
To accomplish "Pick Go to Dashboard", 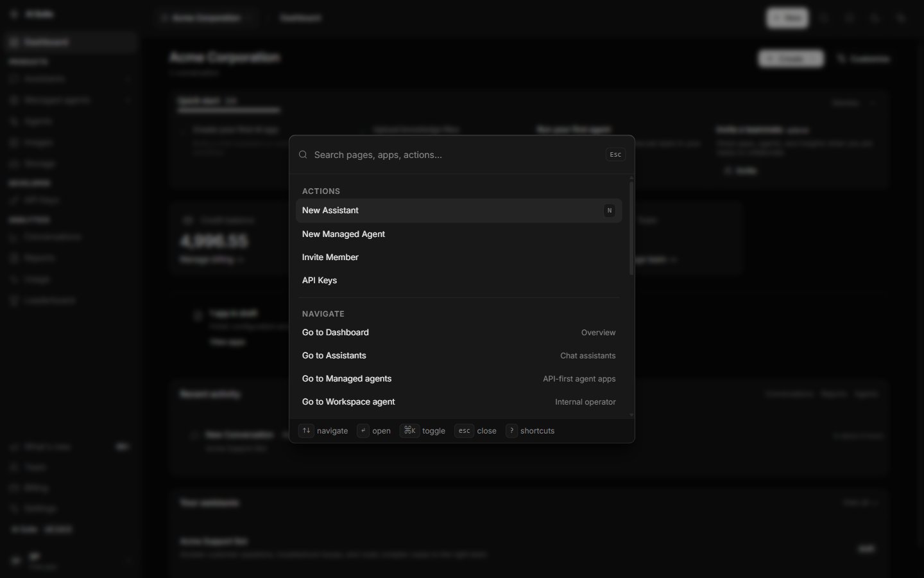I will [459, 333].
